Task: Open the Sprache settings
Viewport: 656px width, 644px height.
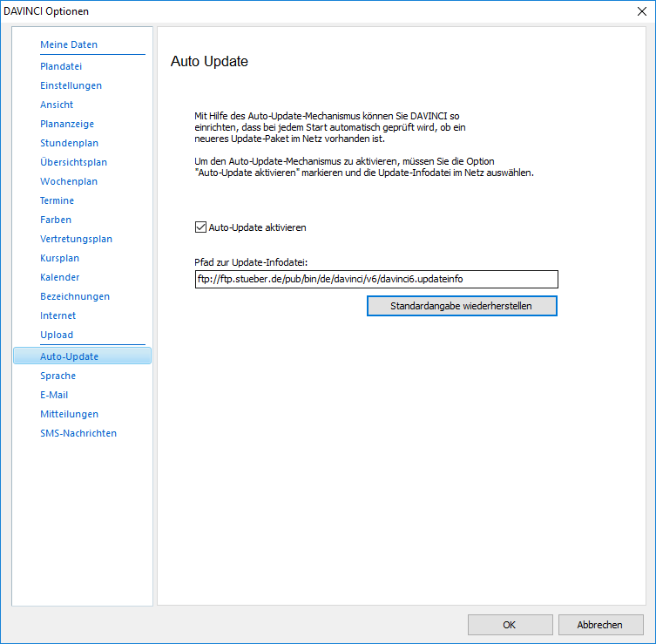Action: [x=57, y=376]
